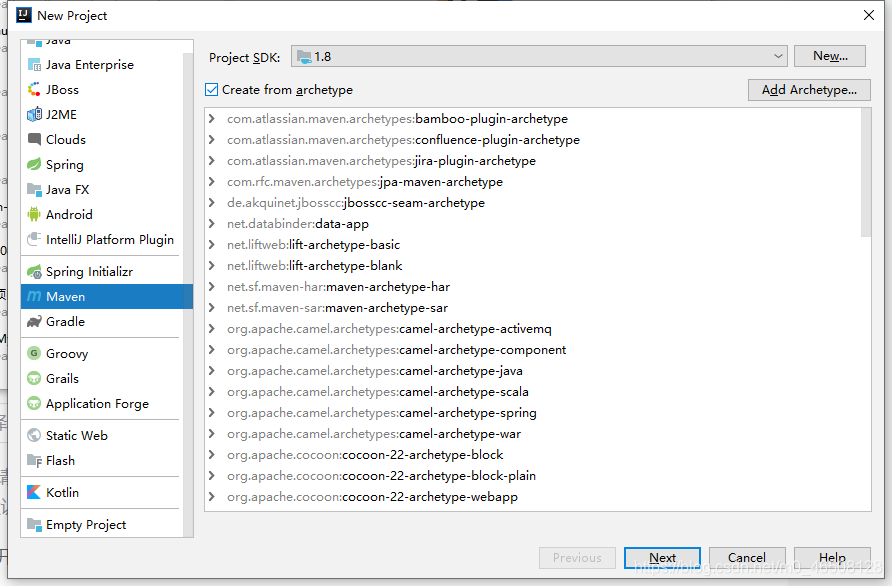
Task: Expand jira-plugin-archetype node
Action: point(212,160)
